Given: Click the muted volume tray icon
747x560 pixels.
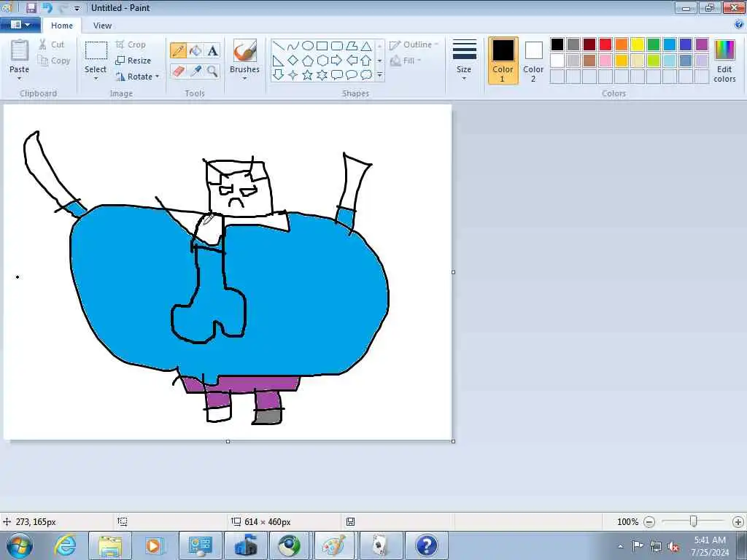Looking at the screenshot, I should [673, 546].
